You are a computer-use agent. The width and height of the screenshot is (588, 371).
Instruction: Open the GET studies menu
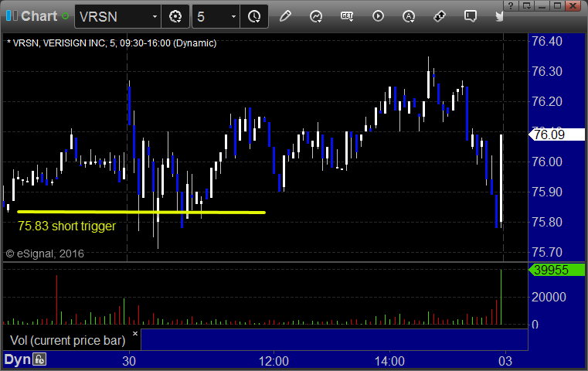[x=347, y=16]
